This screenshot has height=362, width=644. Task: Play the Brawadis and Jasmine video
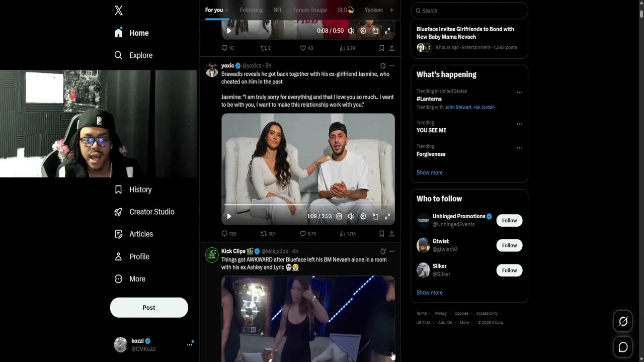(229, 216)
